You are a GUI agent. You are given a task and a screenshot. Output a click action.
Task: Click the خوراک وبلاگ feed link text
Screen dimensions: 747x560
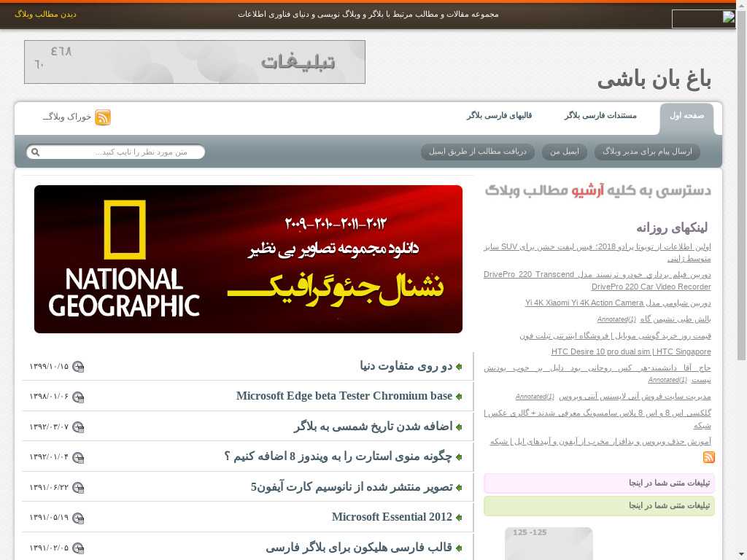pos(66,117)
